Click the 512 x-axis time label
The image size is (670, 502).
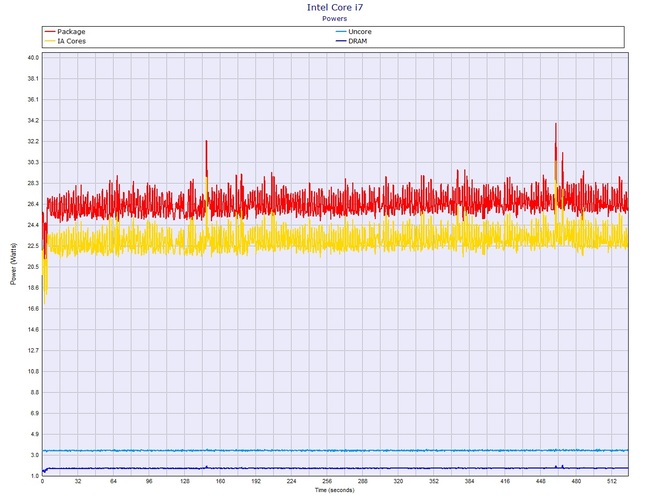612,481
